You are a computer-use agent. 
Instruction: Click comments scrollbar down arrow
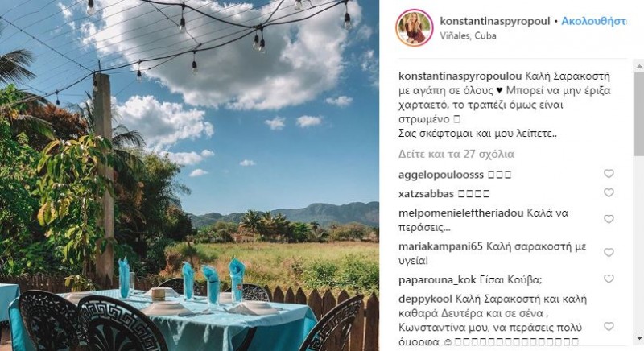pyautogui.click(x=639, y=338)
